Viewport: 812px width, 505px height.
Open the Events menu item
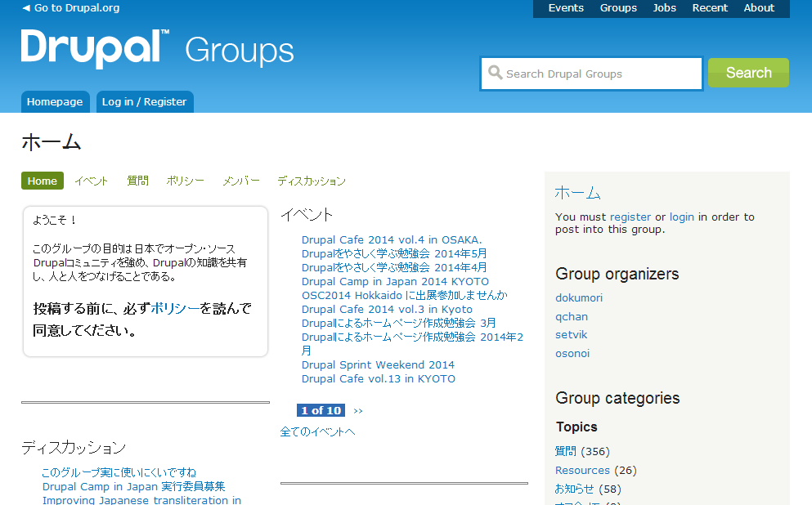[566, 7]
